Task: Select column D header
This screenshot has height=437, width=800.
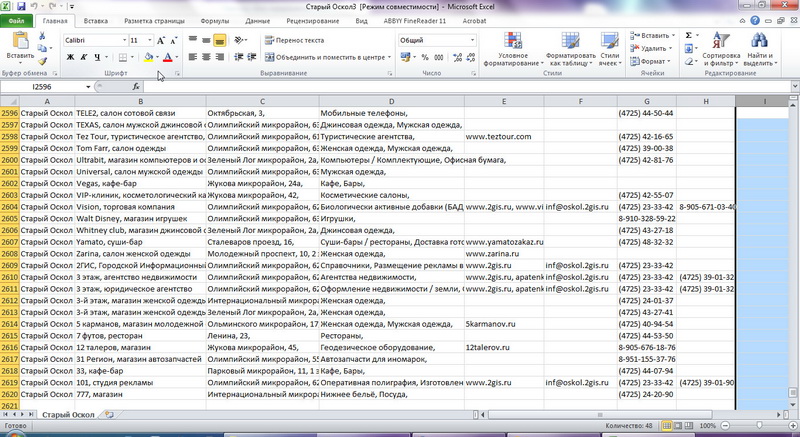Action: pos(391,101)
